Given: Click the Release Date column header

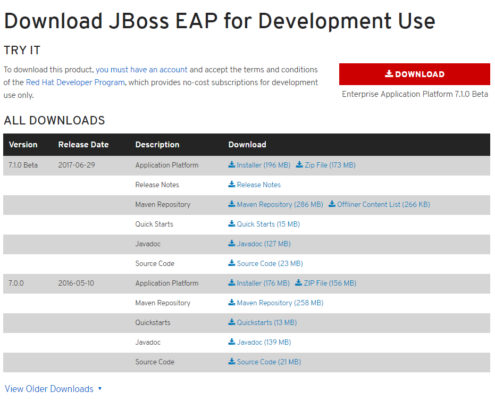Looking at the screenshot, I should [83, 145].
